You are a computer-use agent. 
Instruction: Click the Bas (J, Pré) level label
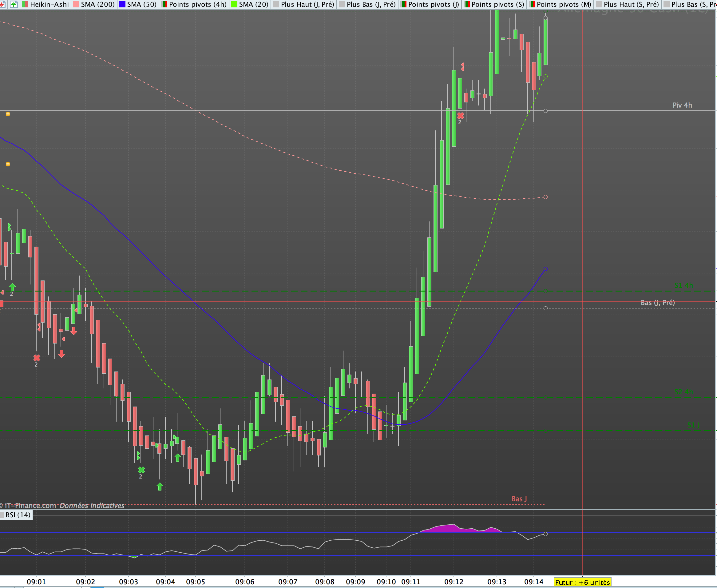[x=657, y=303]
